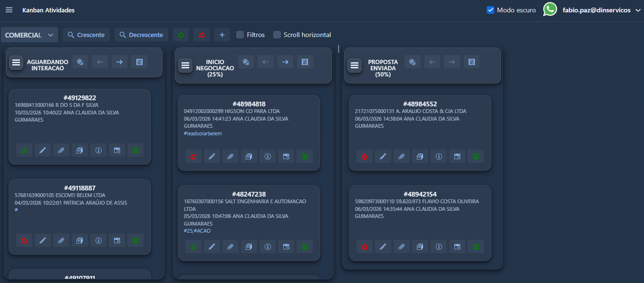The height and width of the screenshot is (283, 644).
Task: Open attachments paperclip on card #49129822
Action: (x=61, y=150)
